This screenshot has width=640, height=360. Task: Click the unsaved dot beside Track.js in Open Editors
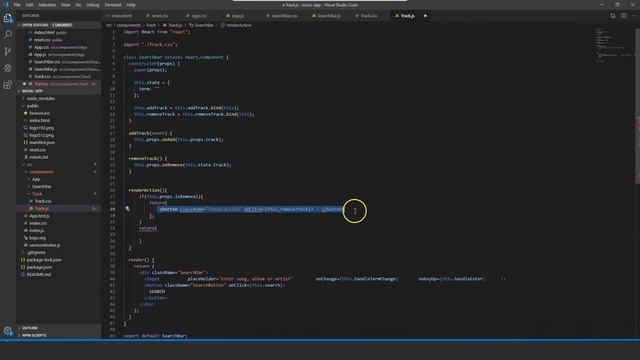[x=24, y=84]
